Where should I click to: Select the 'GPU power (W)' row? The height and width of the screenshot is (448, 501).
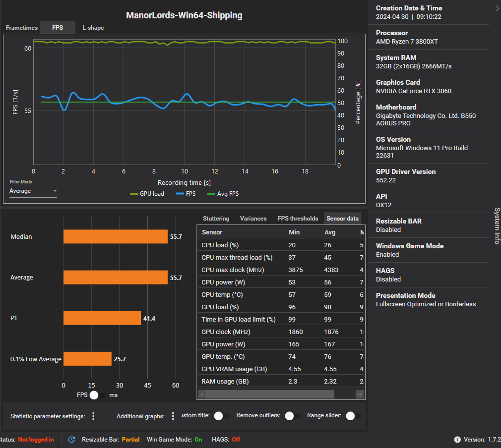coord(281,344)
